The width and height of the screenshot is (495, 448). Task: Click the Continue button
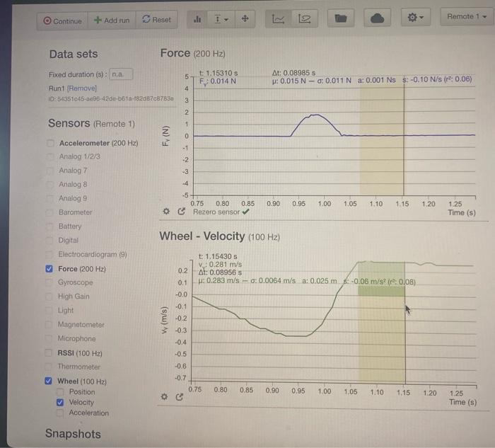62,21
